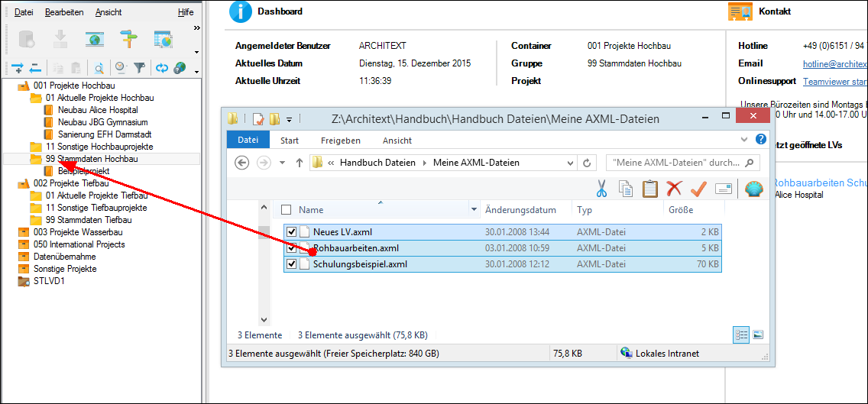Click the blue arrow with minus icon
Viewport: 868px width, 404px height.
[35, 68]
